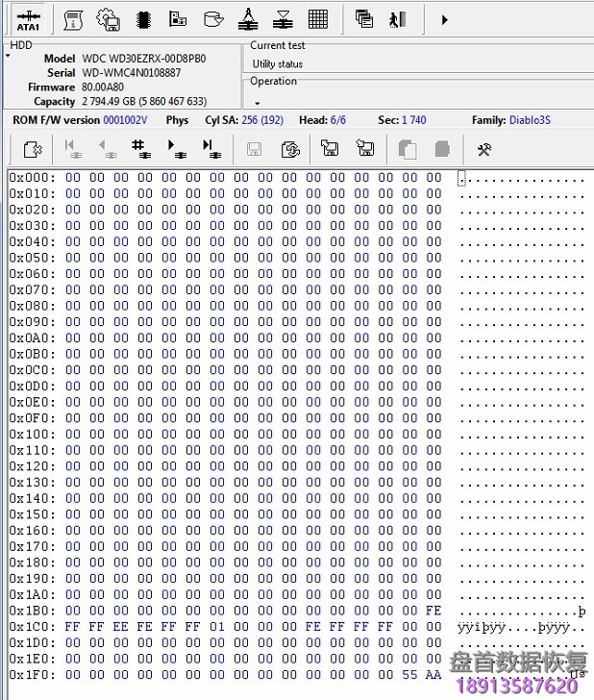
Task: Expand the toolbar overflow arrow
Action: click(444, 20)
